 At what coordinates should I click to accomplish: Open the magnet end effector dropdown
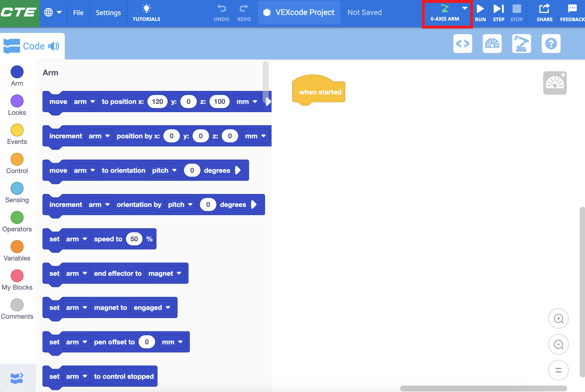(x=165, y=273)
